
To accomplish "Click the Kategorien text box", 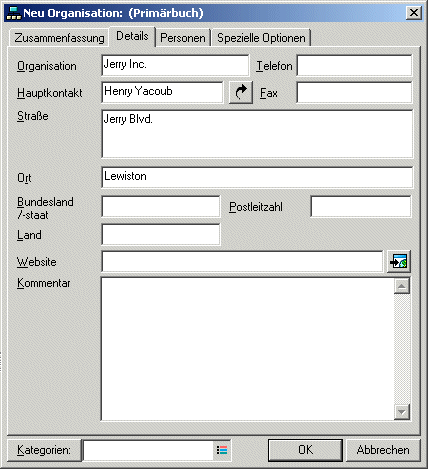I will [148, 450].
